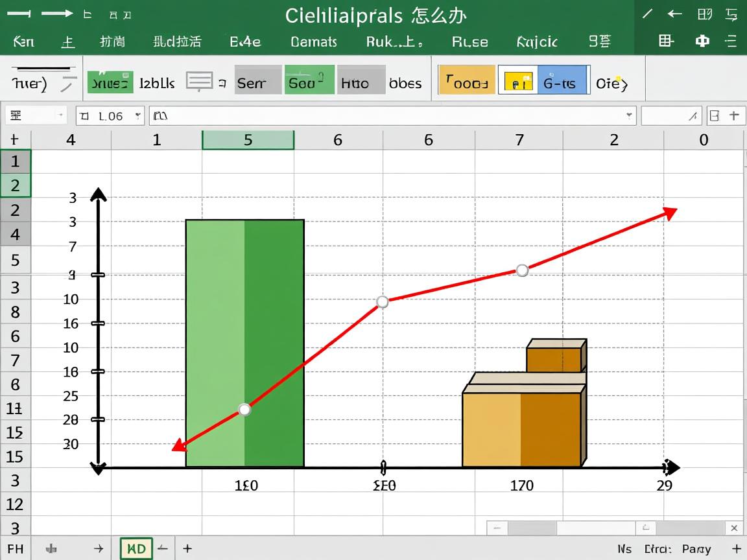This screenshot has width=747, height=560.
Task: Switch to the 'KD' sheet tab
Action: [x=136, y=548]
